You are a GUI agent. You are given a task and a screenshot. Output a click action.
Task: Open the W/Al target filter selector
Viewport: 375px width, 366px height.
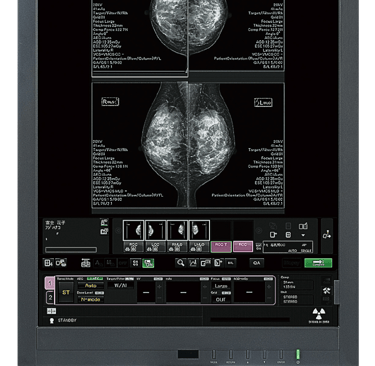120,285
